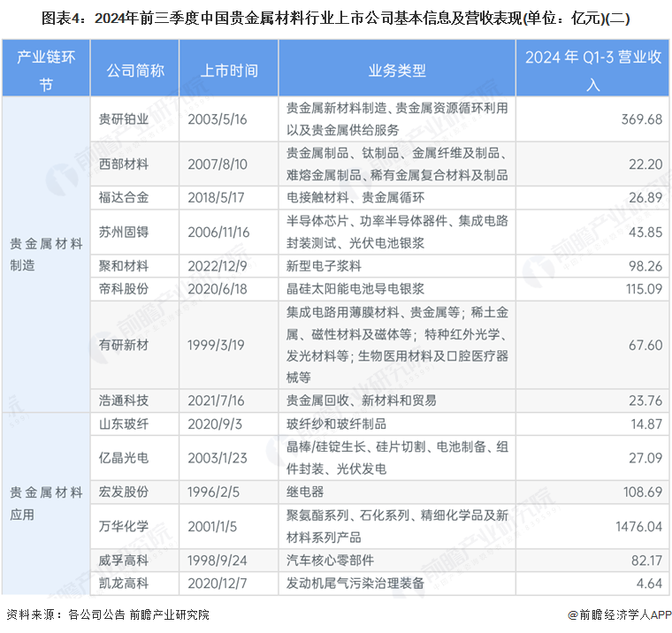Click business type '继电器'
672x633 pixels.
pyautogui.click(x=305, y=492)
